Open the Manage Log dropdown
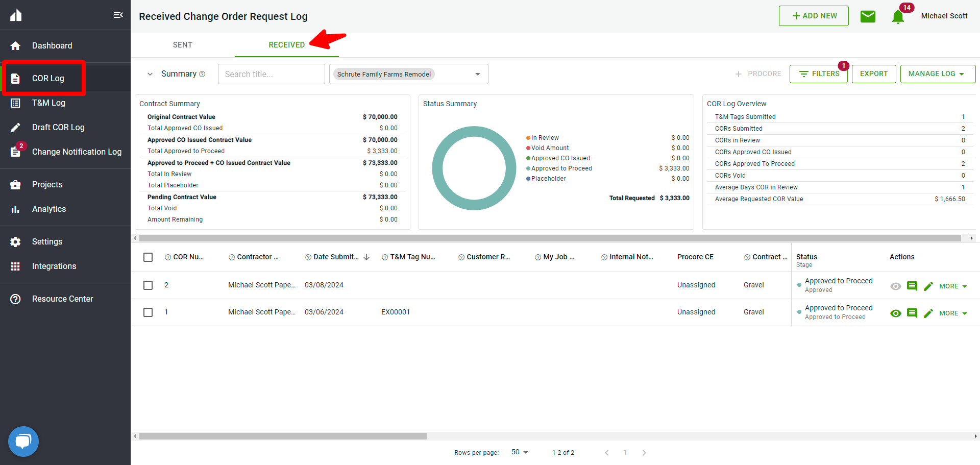Screen dimensions: 980x465 [x=938, y=74]
